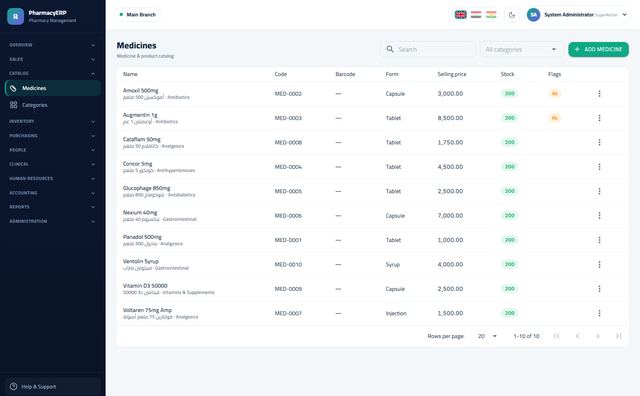Select the second flag language option
The height and width of the screenshot is (396, 640).
(476, 15)
